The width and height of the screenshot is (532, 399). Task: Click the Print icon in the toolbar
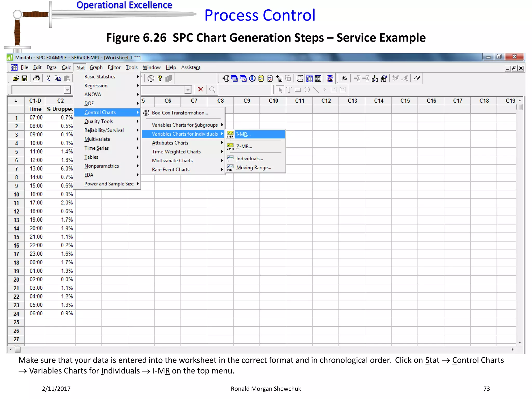(37, 78)
